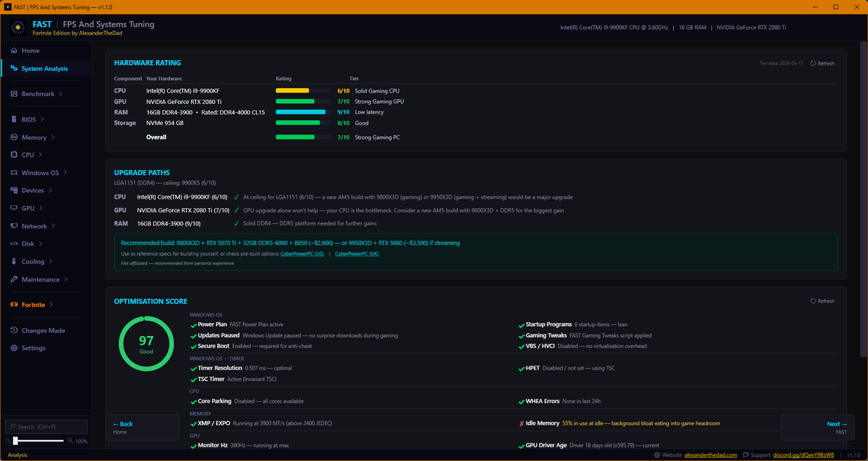Refresh the Hardware Rating panel

(x=822, y=64)
